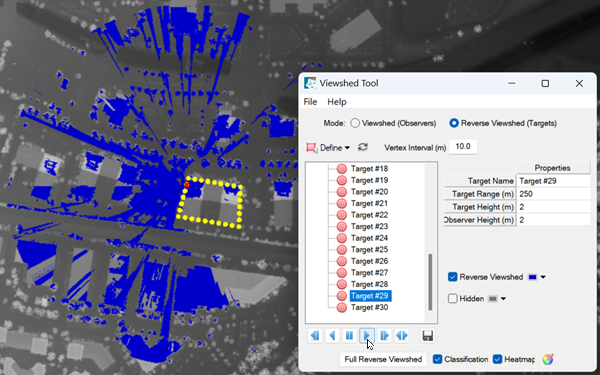Click the Full Reverse Viewshed button
Screen dimensions: 600x375
tap(383, 359)
